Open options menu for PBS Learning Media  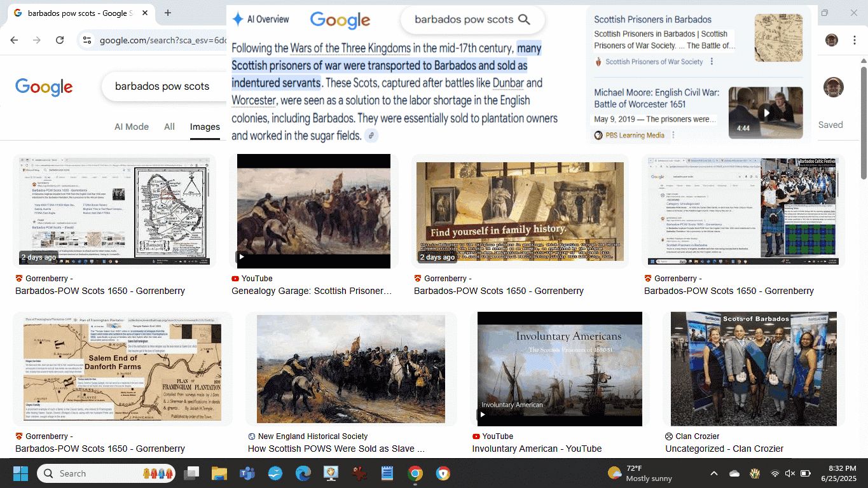pos(673,135)
